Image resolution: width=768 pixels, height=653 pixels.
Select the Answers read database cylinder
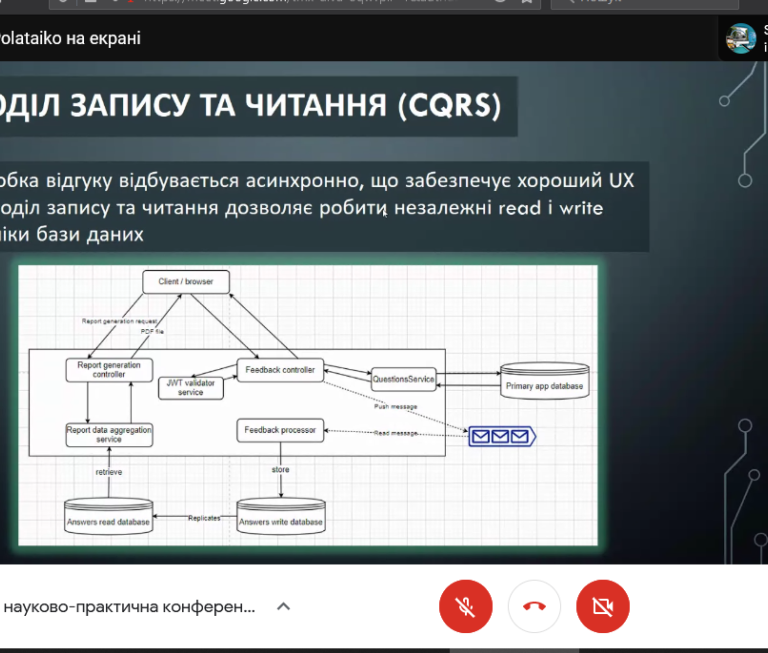(108, 516)
